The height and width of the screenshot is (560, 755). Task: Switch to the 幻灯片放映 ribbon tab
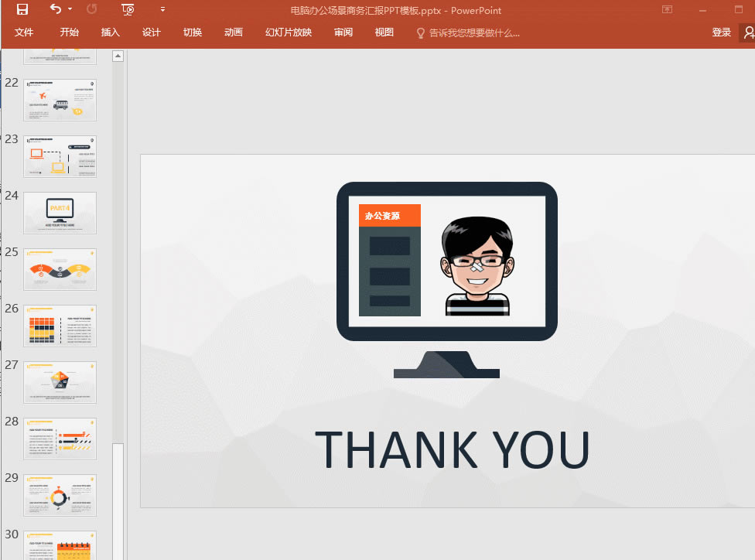pos(288,32)
